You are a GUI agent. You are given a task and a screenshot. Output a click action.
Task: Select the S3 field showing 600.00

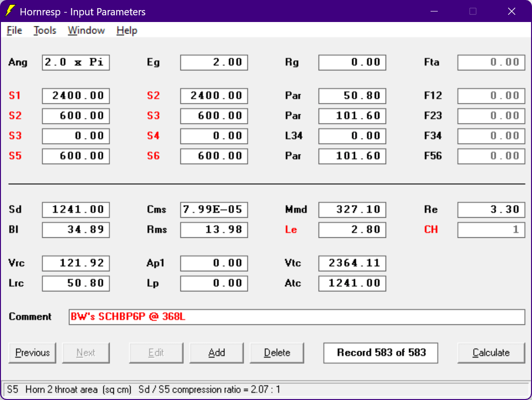[x=214, y=116]
